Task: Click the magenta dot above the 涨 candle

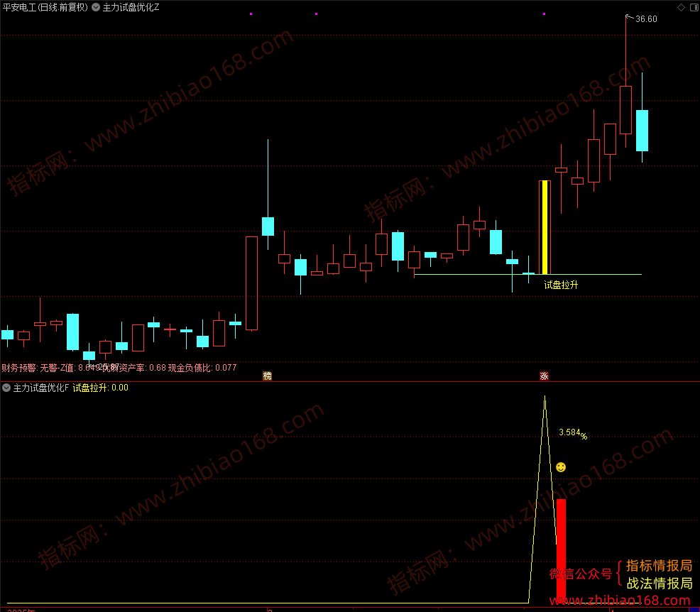Action: pyautogui.click(x=544, y=13)
